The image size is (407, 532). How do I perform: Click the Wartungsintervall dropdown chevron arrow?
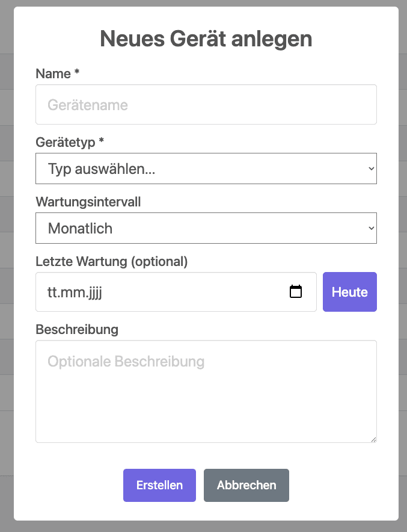click(371, 228)
